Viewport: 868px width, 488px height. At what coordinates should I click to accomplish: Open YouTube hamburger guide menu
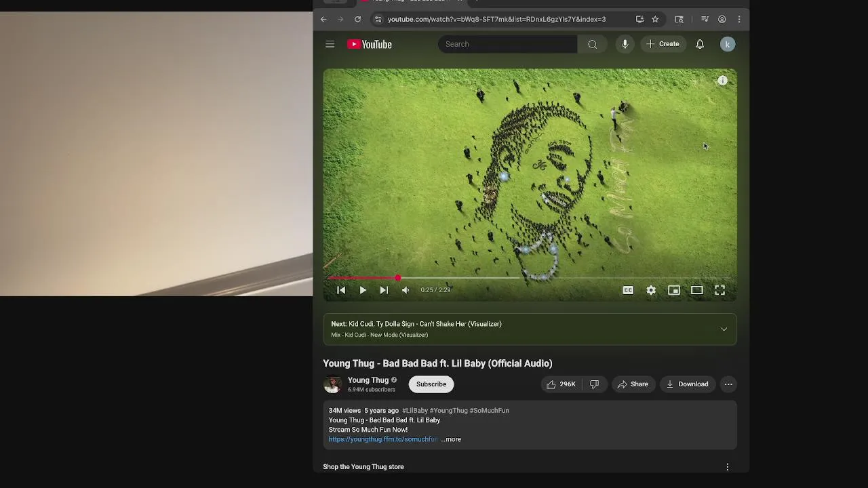330,44
